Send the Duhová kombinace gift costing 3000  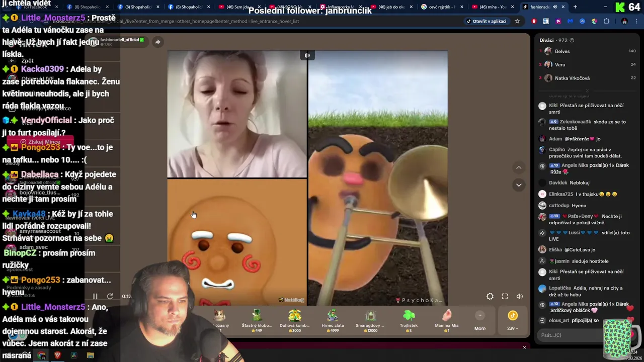tap(294, 320)
